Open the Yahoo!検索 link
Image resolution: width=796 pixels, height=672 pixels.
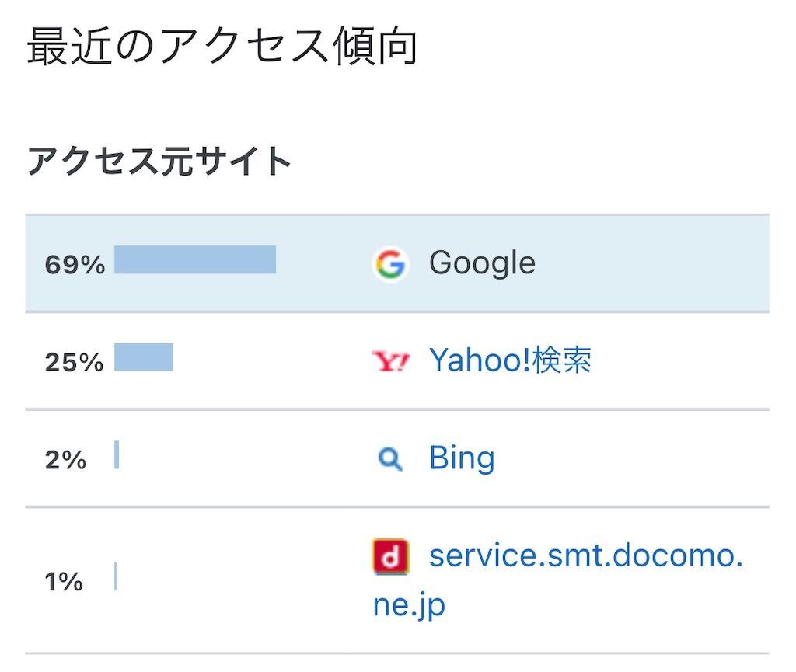point(510,360)
